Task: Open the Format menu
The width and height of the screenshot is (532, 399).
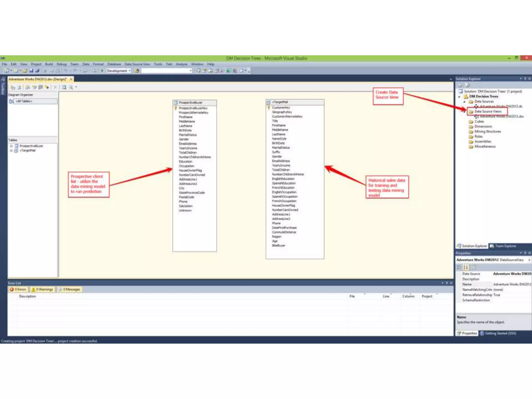Action: [x=98, y=64]
